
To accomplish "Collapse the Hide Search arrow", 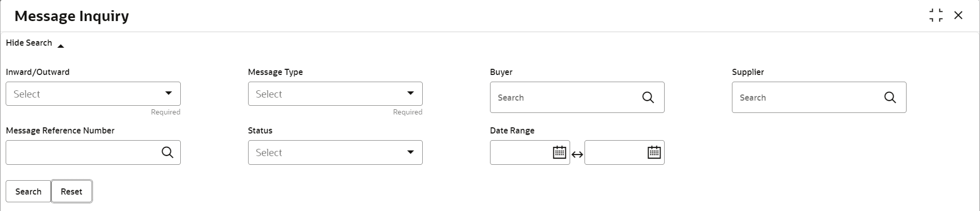I will point(61,46).
